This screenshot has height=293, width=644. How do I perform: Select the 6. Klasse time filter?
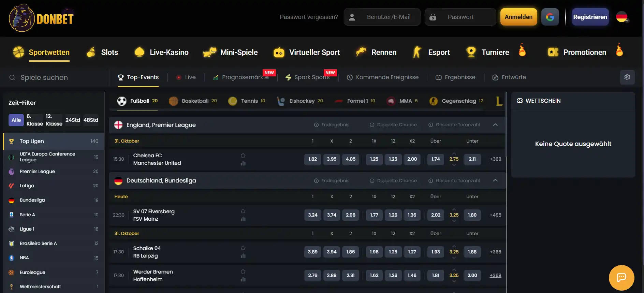tap(35, 120)
